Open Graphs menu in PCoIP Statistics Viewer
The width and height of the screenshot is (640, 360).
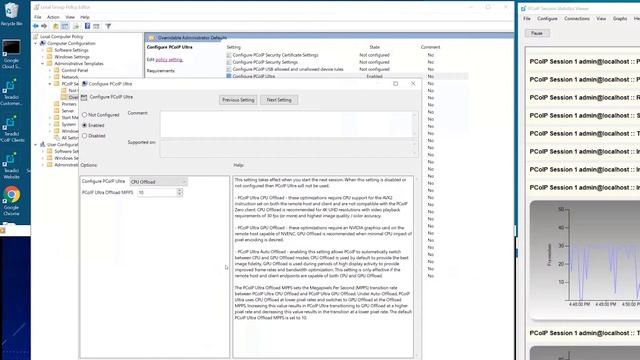pos(620,19)
